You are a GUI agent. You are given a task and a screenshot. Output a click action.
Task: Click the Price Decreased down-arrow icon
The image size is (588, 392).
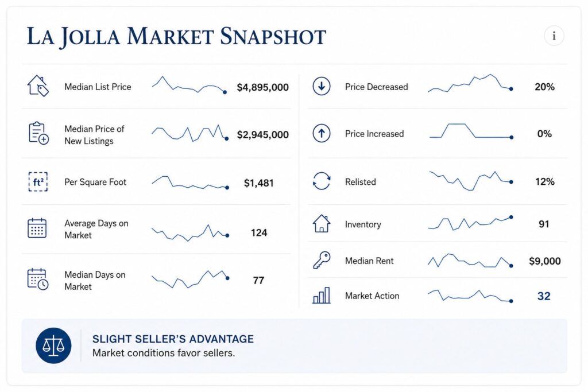click(322, 86)
